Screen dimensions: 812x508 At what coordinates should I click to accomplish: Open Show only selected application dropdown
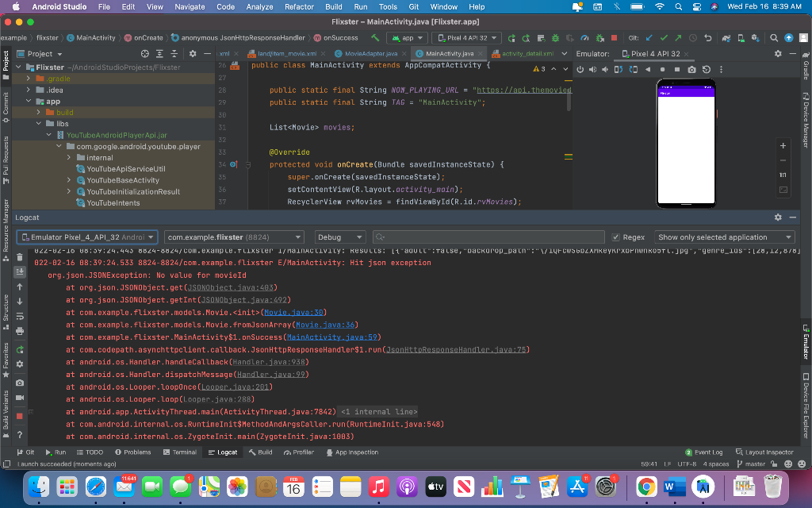coord(724,237)
